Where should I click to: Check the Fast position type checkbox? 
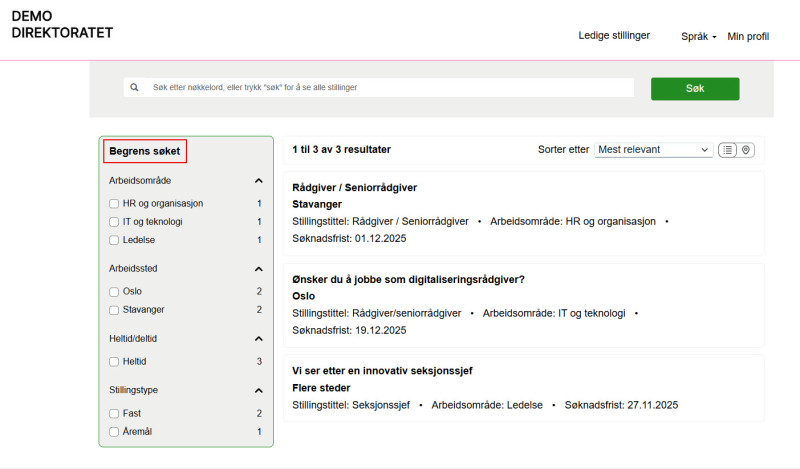tap(114, 414)
